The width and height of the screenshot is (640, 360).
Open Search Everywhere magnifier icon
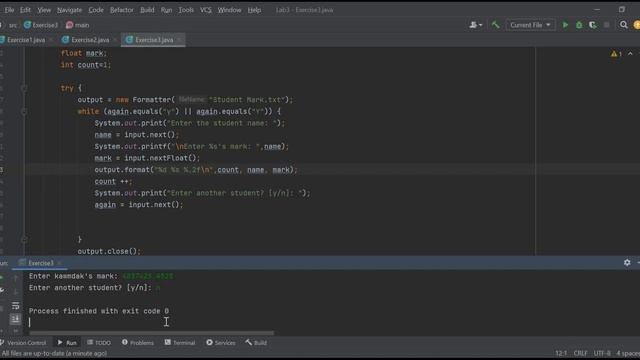(x=623, y=25)
